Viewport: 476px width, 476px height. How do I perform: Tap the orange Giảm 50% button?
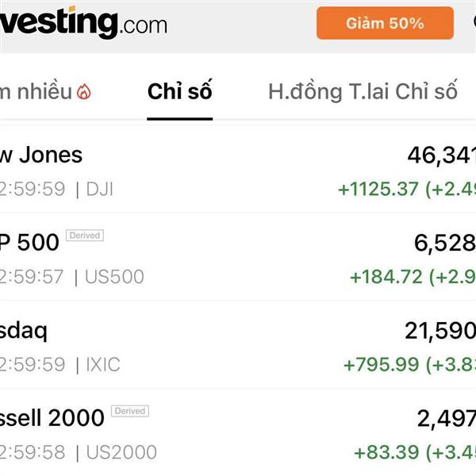(385, 23)
